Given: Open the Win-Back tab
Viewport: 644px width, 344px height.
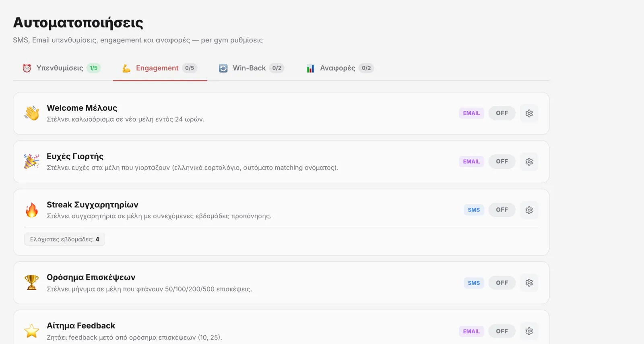Looking at the screenshot, I should tap(252, 68).
